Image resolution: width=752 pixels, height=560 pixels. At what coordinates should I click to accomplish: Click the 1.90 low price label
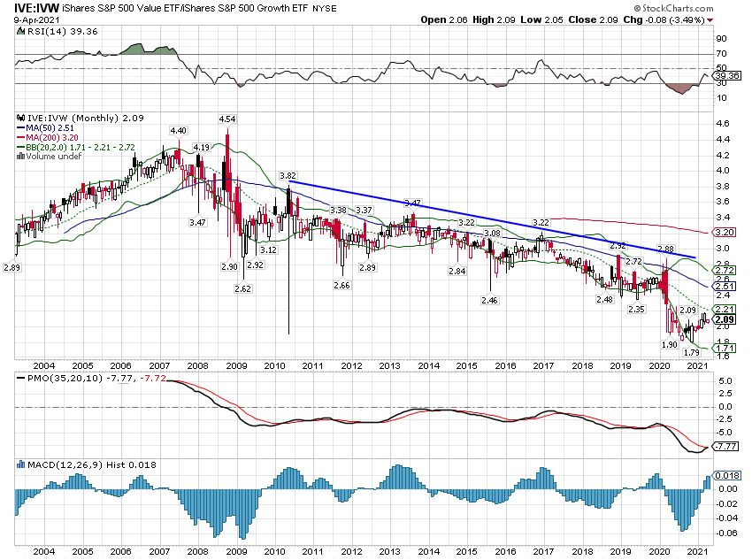670,344
